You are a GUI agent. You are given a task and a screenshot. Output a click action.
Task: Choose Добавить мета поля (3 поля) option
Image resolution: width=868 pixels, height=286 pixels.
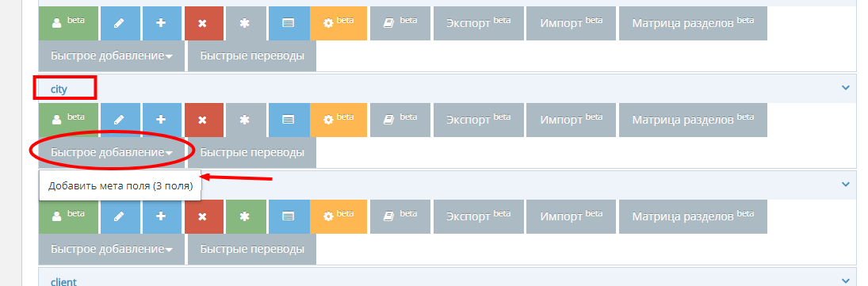[120, 186]
